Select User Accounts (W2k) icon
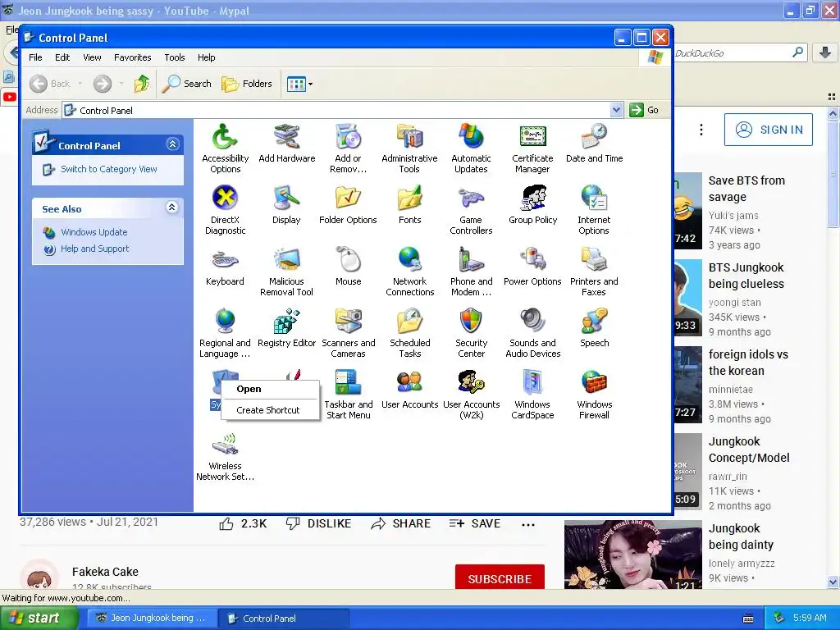Screen dimensions: 840x630 pyautogui.click(x=471, y=395)
